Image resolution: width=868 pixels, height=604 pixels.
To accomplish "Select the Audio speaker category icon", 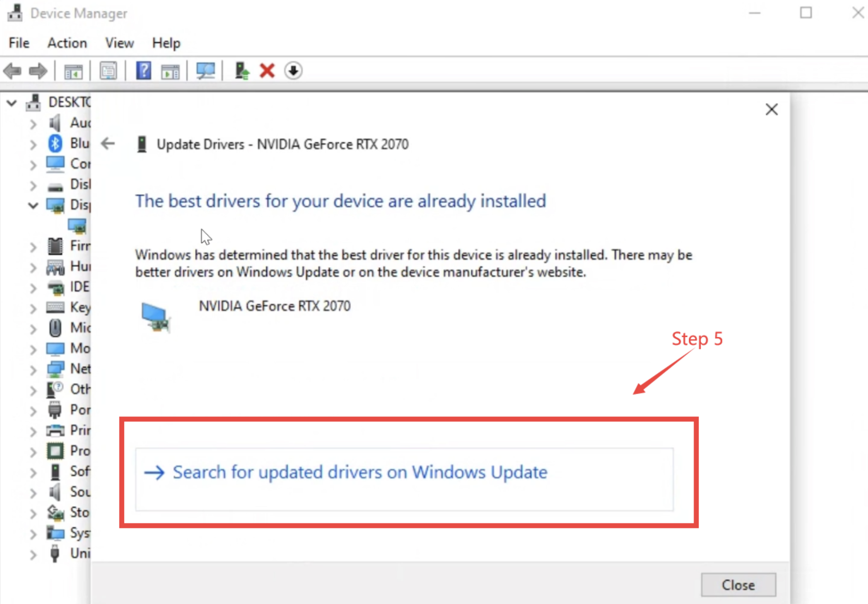I will (x=55, y=123).
